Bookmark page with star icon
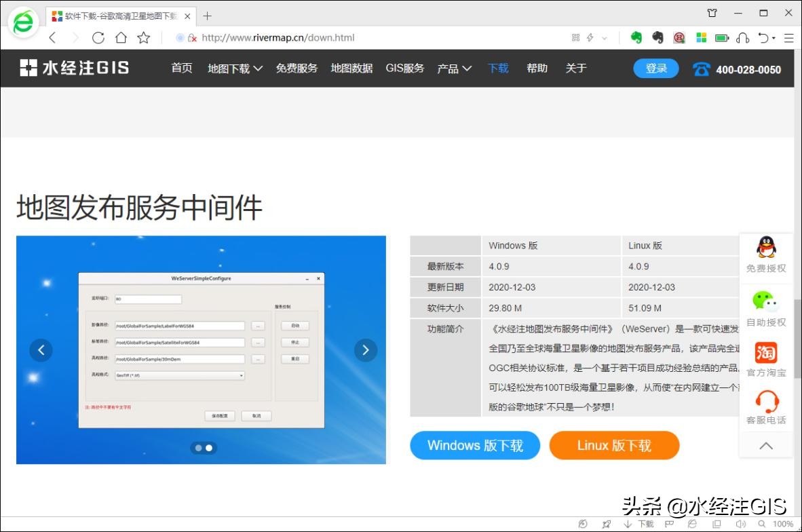The width and height of the screenshot is (802, 532). [144, 37]
